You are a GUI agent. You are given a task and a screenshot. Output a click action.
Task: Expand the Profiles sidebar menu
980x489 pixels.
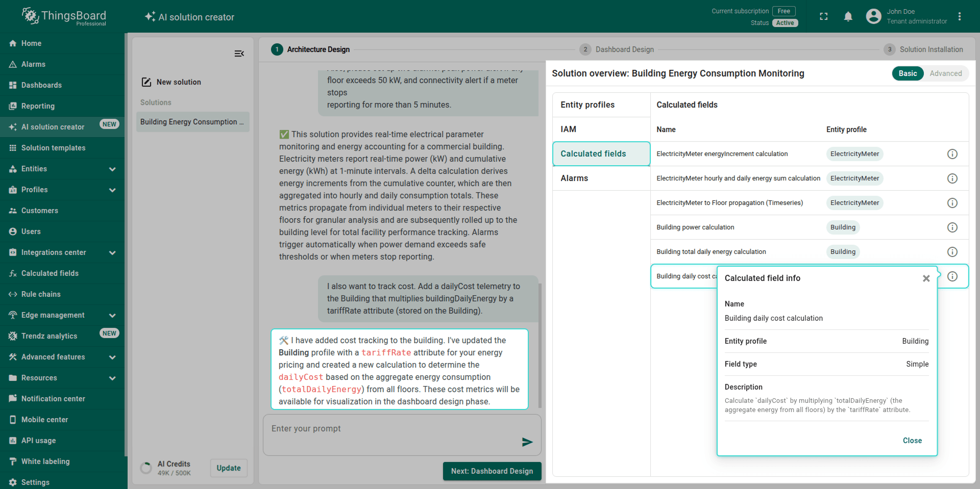112,190
